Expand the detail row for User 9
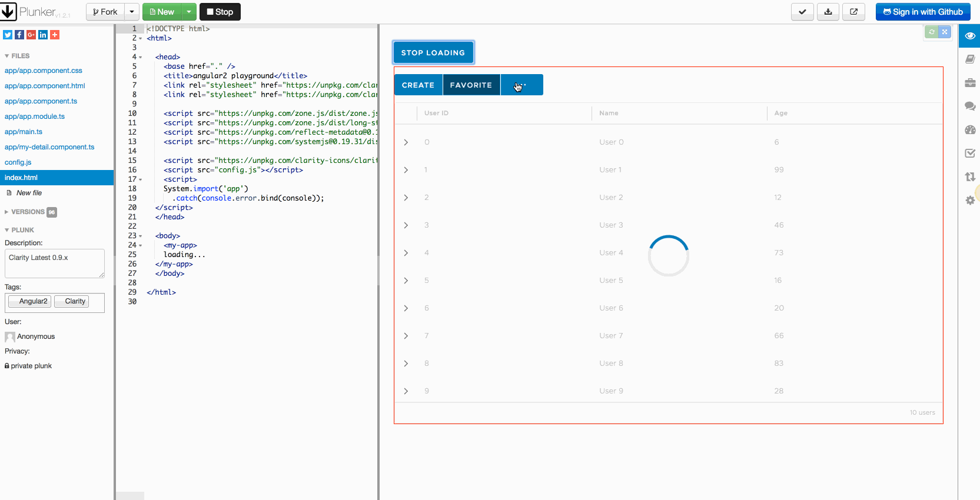The image size is (980, 500). [x=406, y=391]
